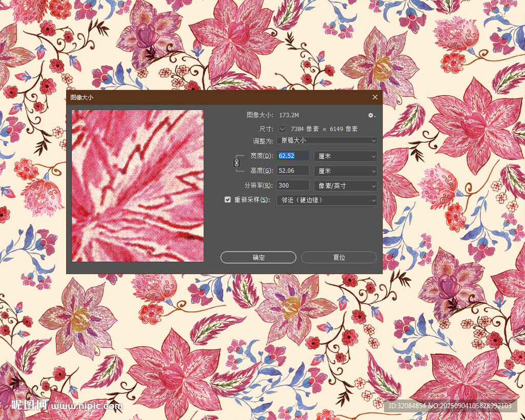Click the 图像大小 title bar text
The width and height of the screenshot is (525, 420).
pyautogui.click(x=82, y=97)
